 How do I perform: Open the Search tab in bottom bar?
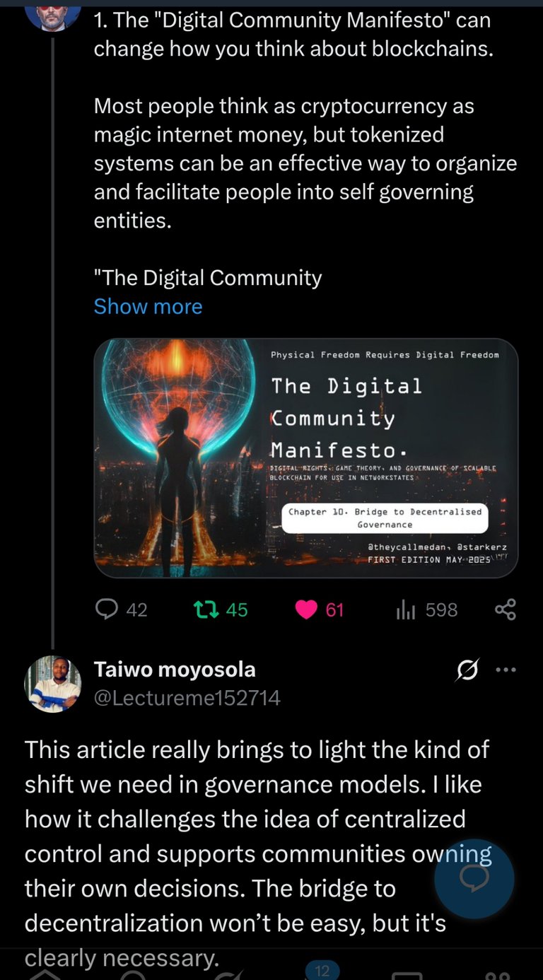point(133,974)
